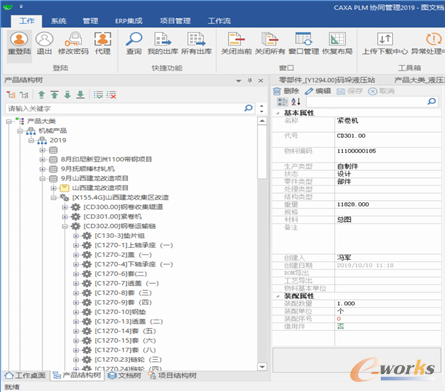Click the 代理 proxy icon
The width and height of the screenshot is (445, 392).
102,44
